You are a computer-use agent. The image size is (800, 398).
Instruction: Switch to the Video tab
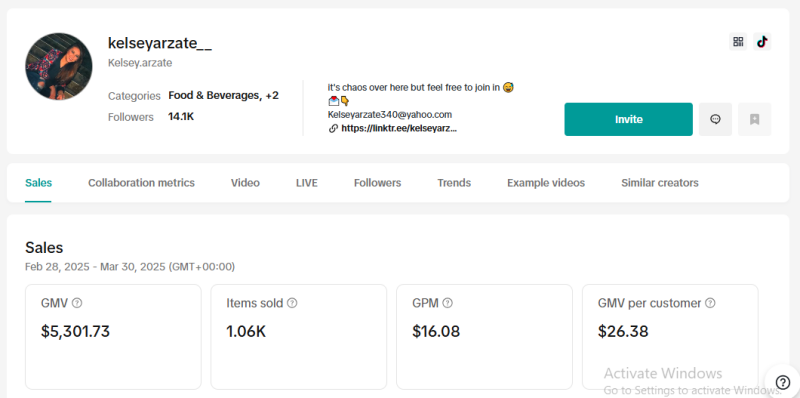[x=245, y=183]
